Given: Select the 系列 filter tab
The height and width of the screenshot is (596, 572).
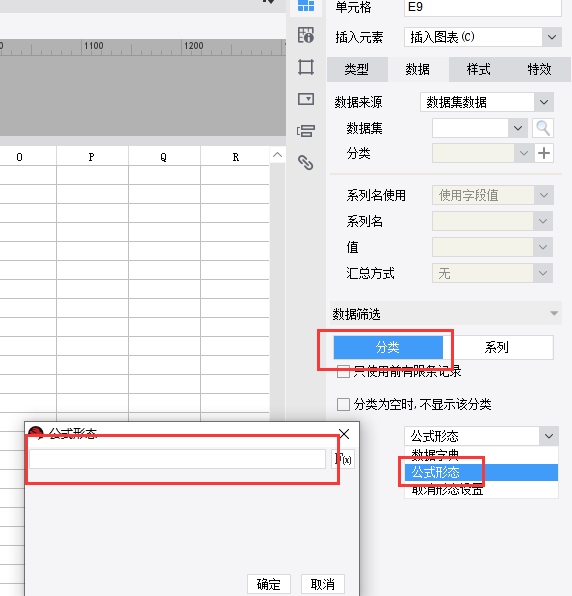Looking at the screenshot, I should click(x=498, y=347).
